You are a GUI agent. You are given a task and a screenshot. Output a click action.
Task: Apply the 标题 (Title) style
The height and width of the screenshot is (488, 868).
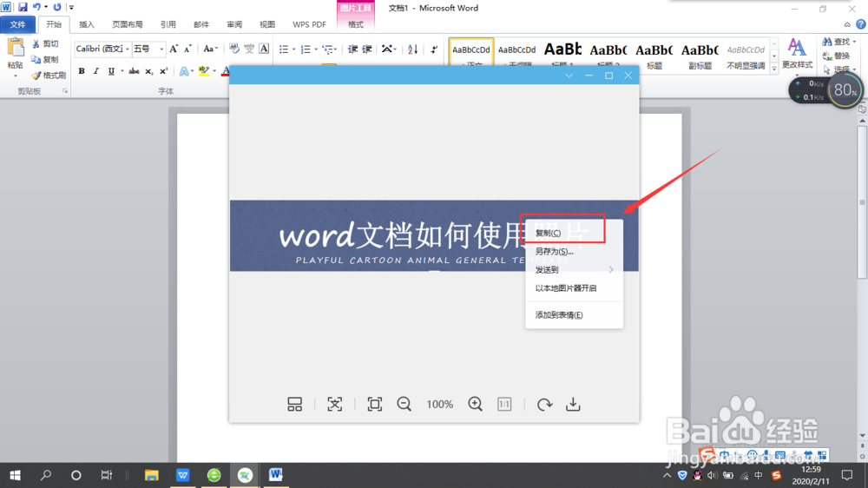654,55
